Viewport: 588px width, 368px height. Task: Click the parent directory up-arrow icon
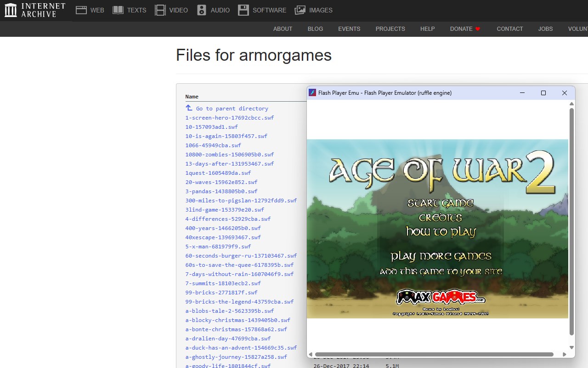[189, 108]
